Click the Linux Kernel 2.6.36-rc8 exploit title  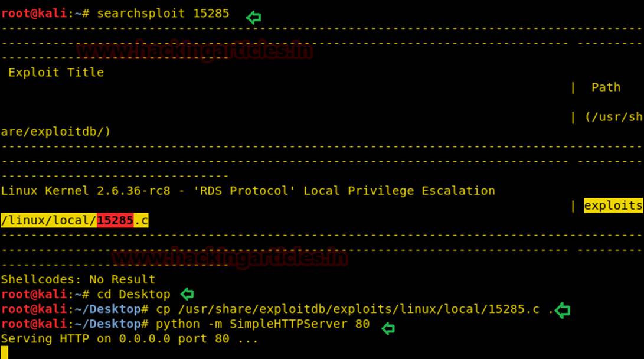click(248, 191)
